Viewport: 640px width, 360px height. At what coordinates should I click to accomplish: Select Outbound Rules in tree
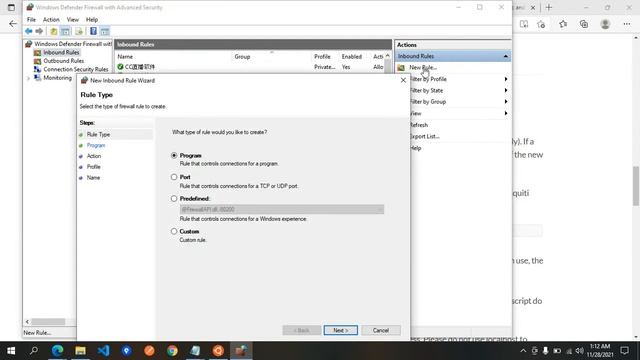[64, 61]
